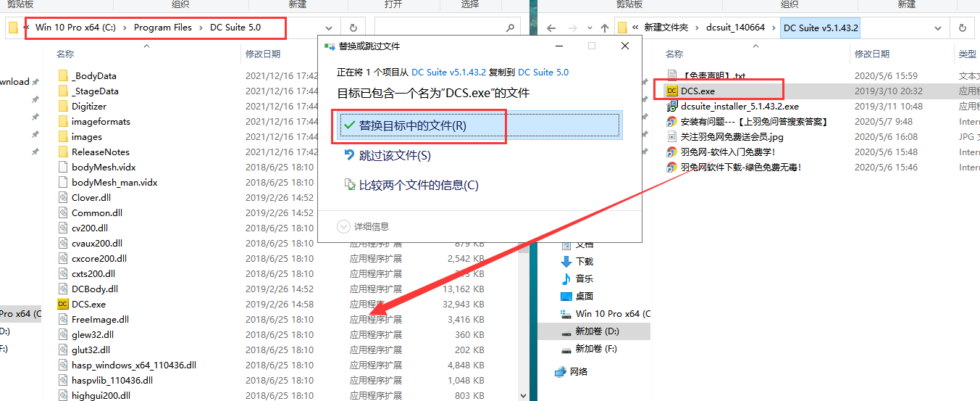
Task: Select the images folder name
Action: tap(87, 136)
